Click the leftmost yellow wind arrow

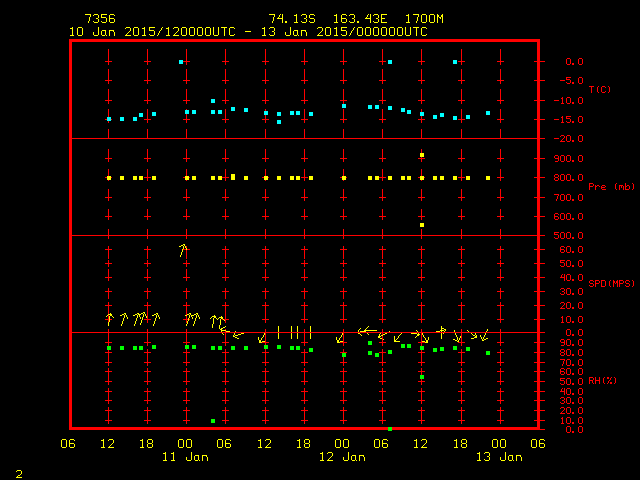click(109, 319)
